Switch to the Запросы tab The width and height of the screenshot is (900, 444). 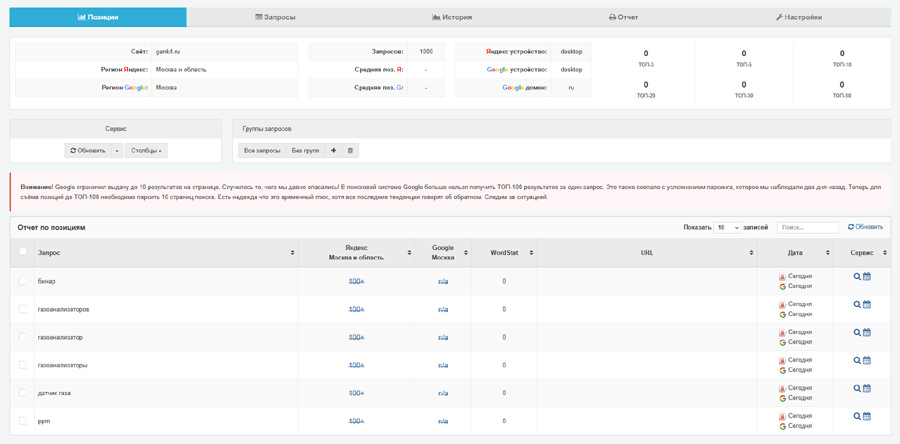[x=275, y=17]
